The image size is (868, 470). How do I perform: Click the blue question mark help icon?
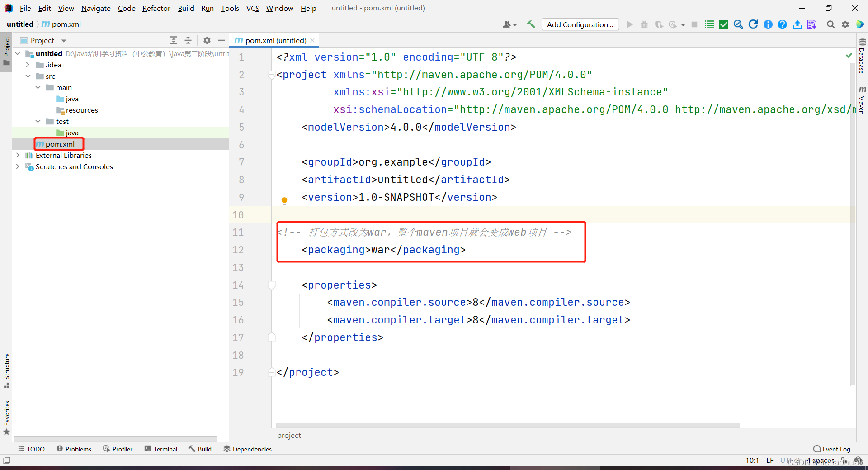[x=783, y=24]
